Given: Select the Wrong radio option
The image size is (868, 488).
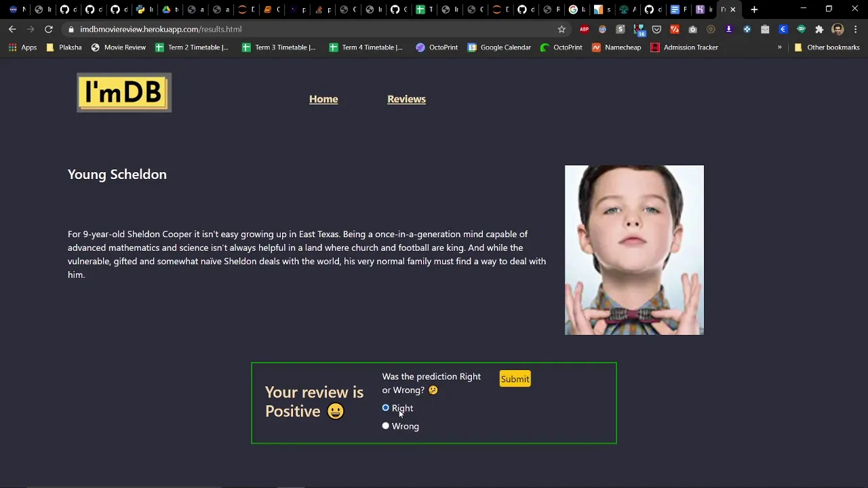Looking at the screenshot, I should point(386,426).
